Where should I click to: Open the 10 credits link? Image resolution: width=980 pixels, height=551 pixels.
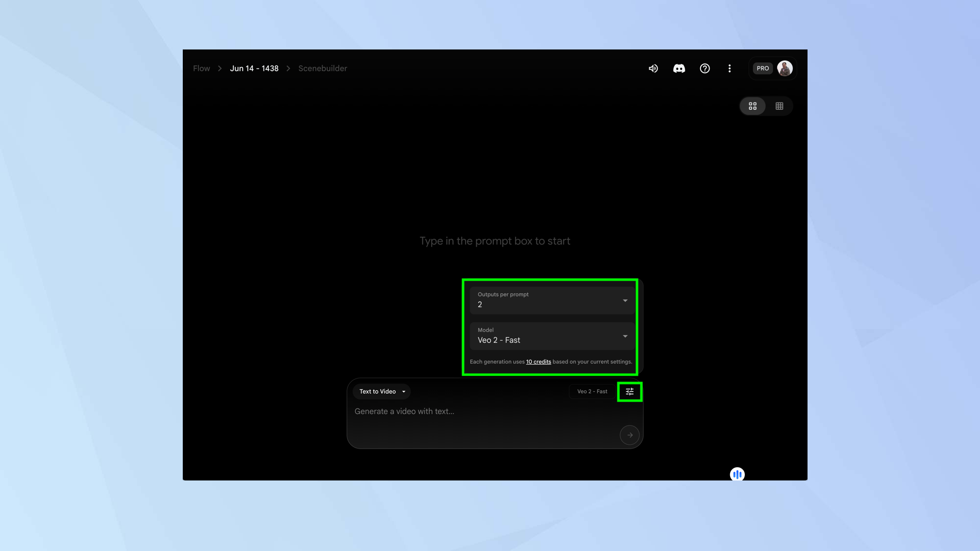[538, 362]
